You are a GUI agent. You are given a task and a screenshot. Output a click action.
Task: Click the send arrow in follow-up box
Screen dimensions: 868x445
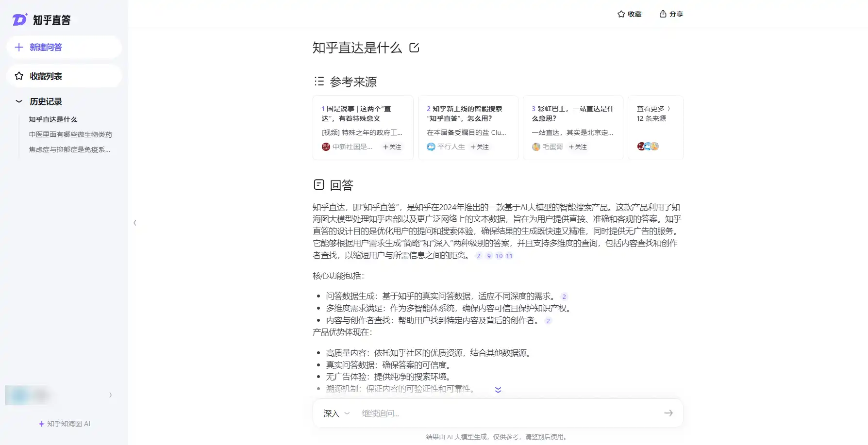pyautogui.click(x=668, y=413)
